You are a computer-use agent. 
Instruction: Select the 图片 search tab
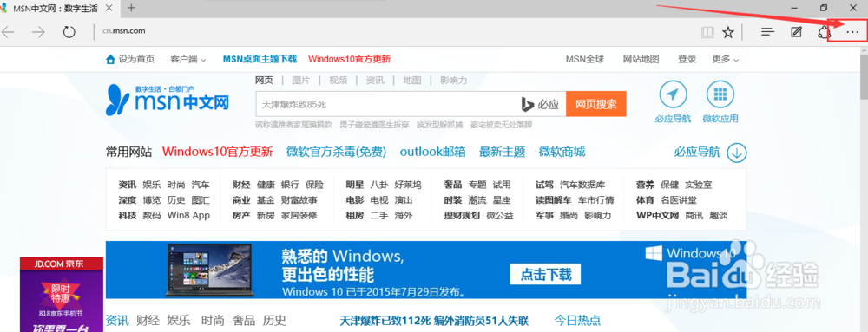[x=300, y=80]
